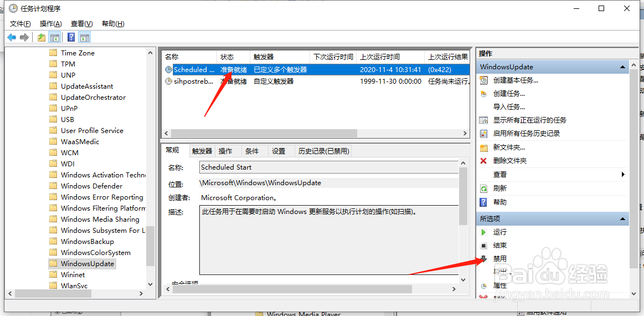Switch to the 触发器 tab
The width and height of the screenshot is (644, 316).
202,151
